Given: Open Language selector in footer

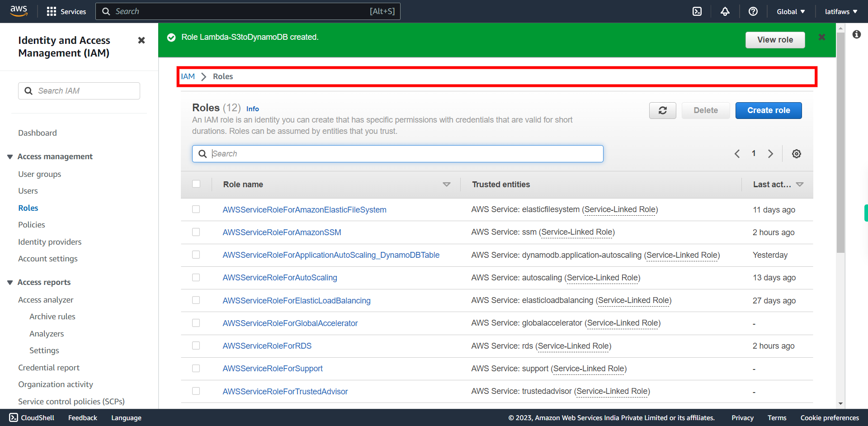Looking at the screenshot, I should (x=127, y=418).
